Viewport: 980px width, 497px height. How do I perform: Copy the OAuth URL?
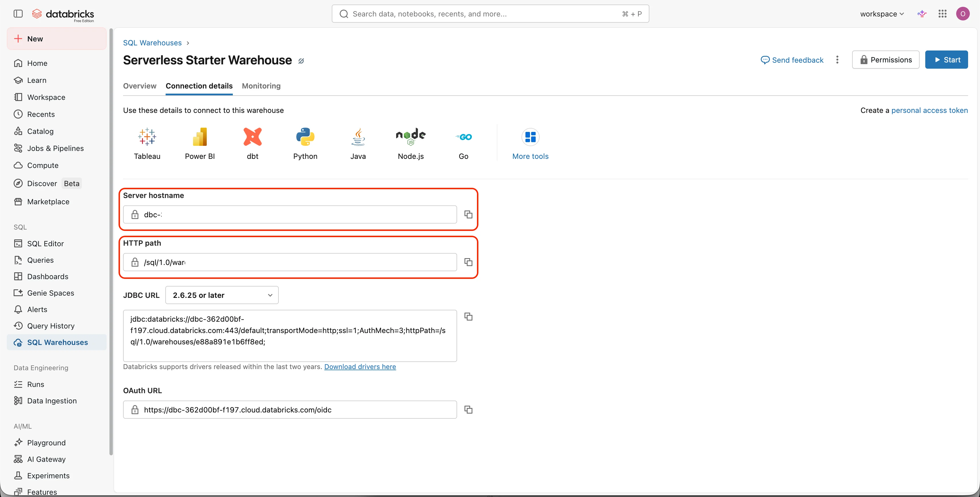[x=468, y=409]
